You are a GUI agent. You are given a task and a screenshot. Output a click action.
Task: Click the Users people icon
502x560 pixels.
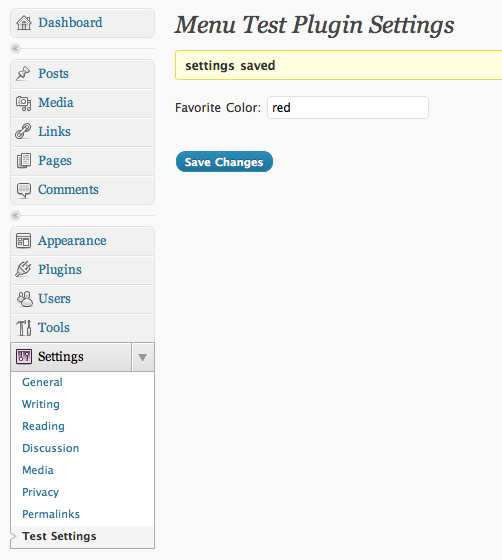pos(24,299)
